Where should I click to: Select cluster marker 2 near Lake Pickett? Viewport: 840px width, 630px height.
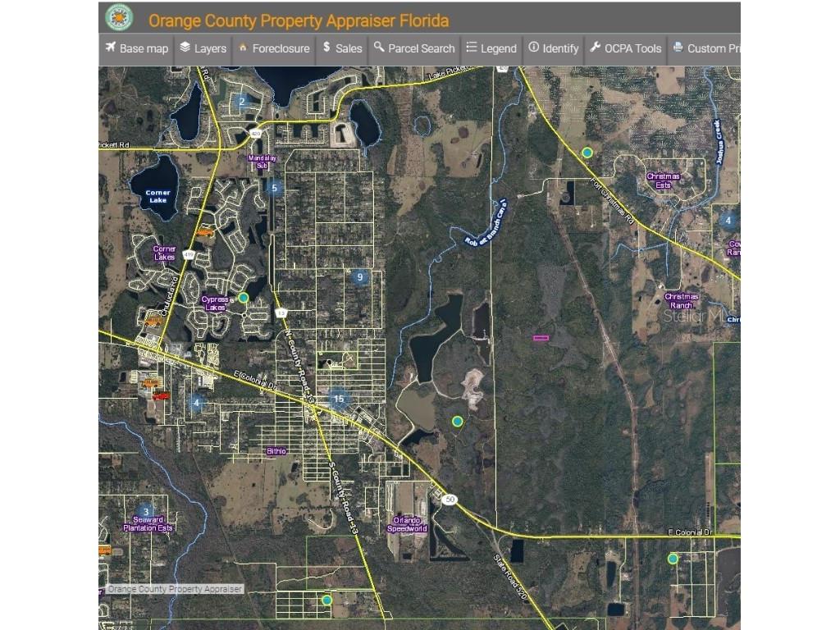point(242,102)
